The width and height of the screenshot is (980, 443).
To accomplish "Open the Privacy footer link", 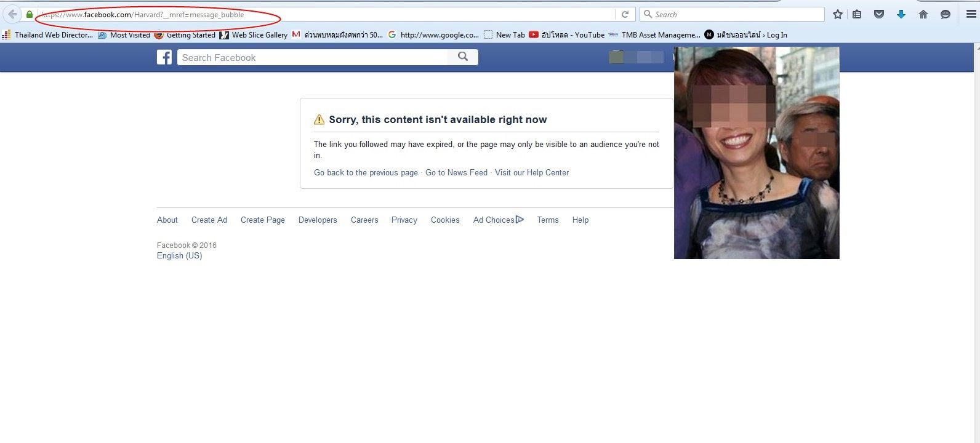I will point(404,220).
